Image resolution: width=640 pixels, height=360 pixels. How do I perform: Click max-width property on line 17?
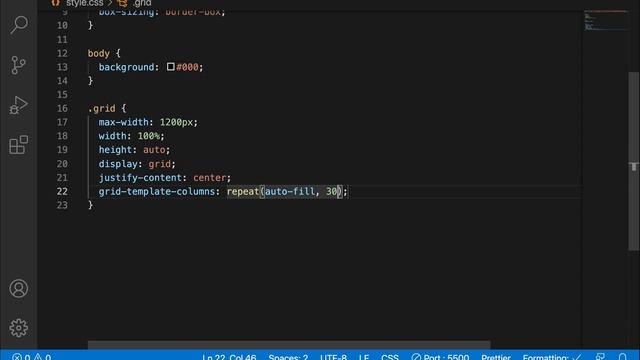(x=124, y=122)
